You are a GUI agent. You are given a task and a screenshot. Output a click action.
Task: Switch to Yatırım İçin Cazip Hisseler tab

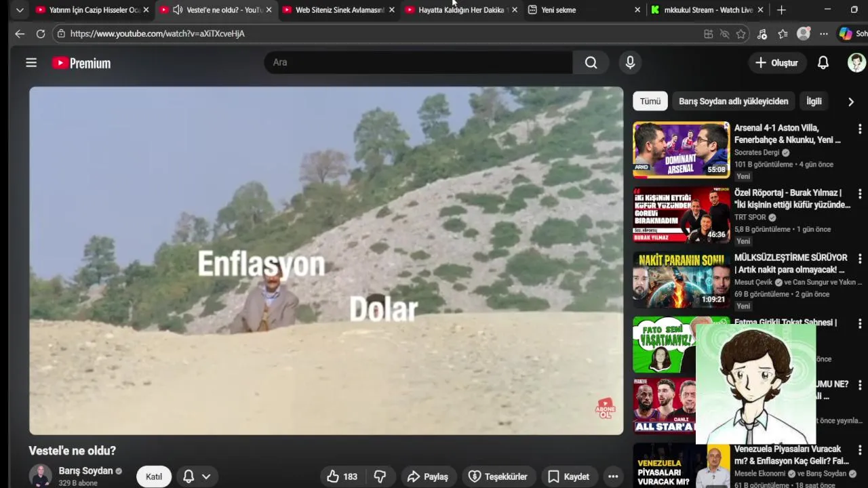point(94,10)
